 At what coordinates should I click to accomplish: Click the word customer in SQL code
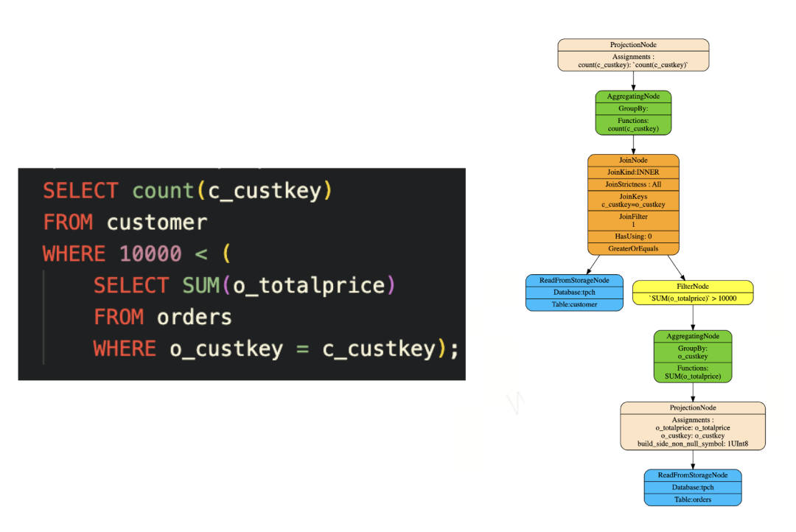click(157, 223)
